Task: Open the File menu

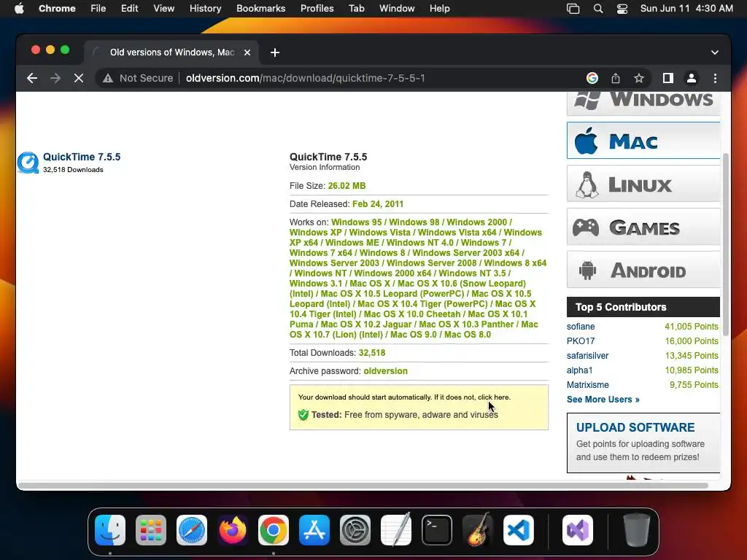Action: [98, 8]
